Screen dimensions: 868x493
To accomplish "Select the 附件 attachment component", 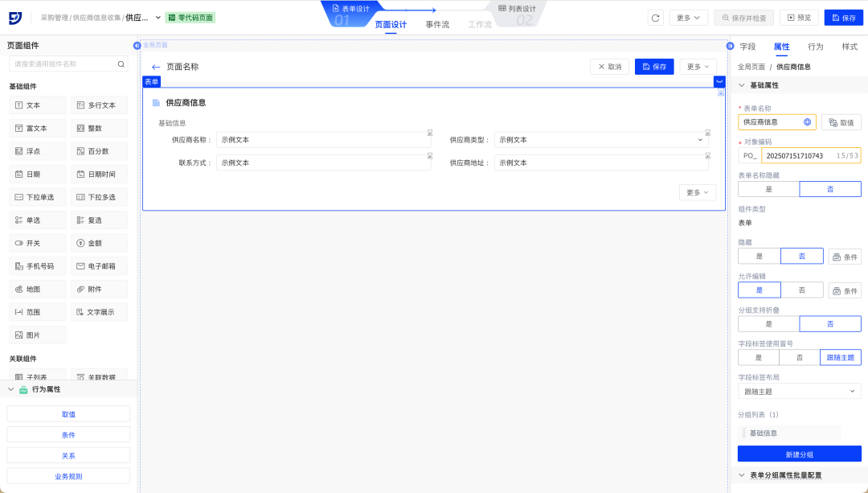I will tap(99, 289).
